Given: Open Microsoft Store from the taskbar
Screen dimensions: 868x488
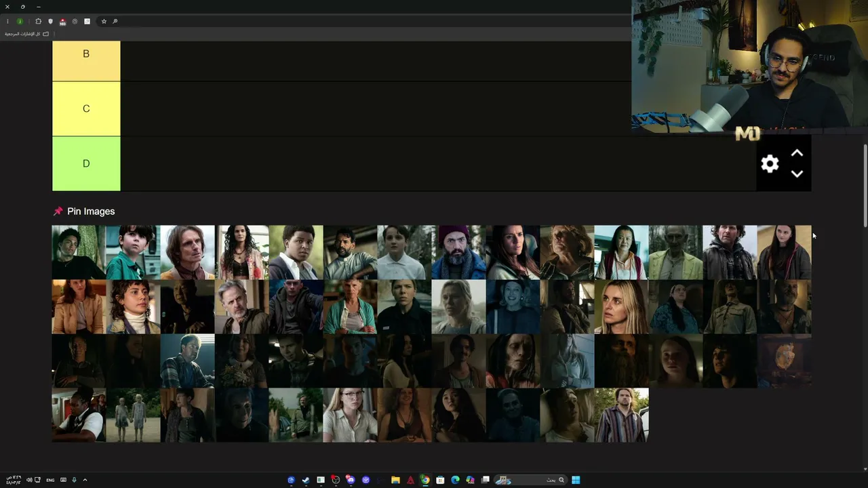Looking at the screenshot, I should [440, 480].
